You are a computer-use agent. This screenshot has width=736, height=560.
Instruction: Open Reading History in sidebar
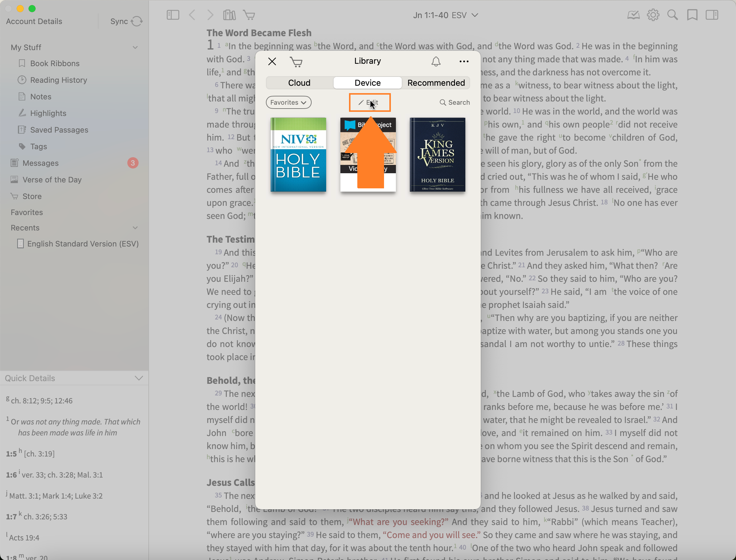point(58,80)
